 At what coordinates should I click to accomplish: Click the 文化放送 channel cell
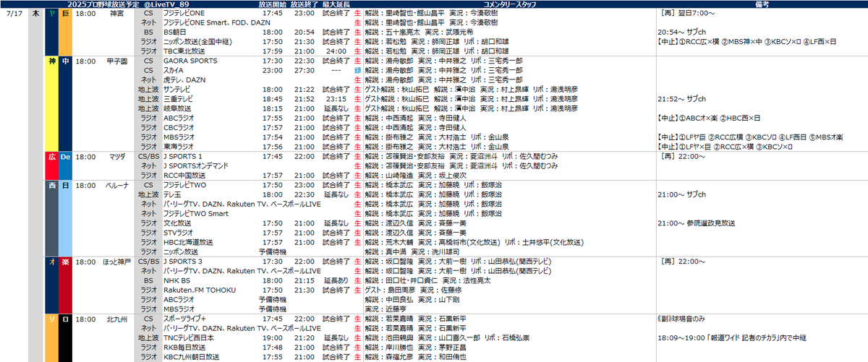pyautogui.click(x=178, y=223)
